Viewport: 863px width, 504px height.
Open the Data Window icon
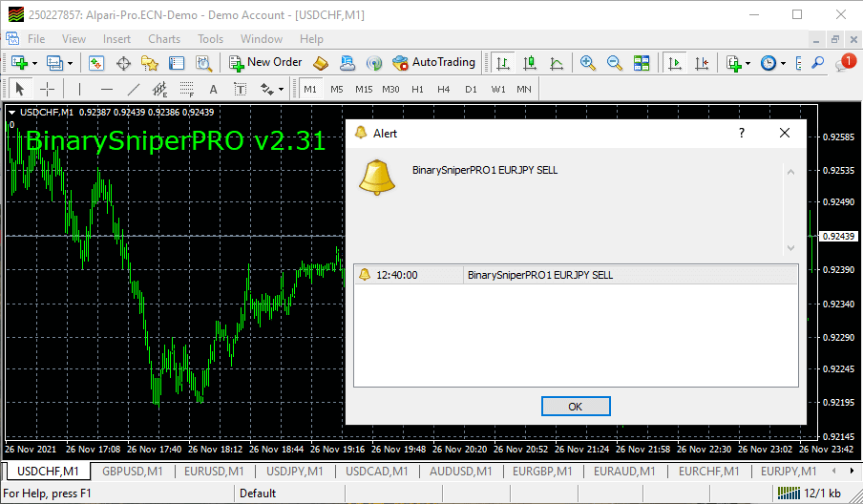coord(123,63)
